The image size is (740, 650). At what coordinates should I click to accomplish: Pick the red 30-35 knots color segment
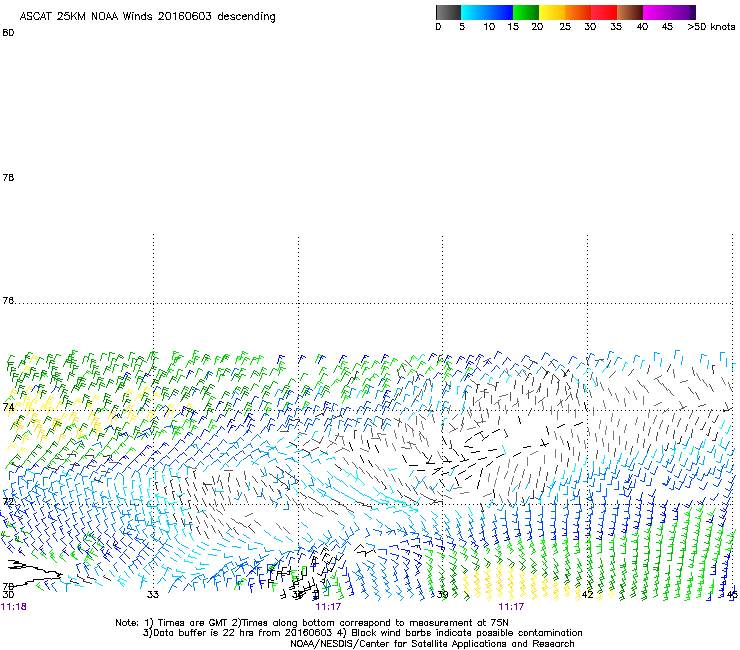(604, 12)
